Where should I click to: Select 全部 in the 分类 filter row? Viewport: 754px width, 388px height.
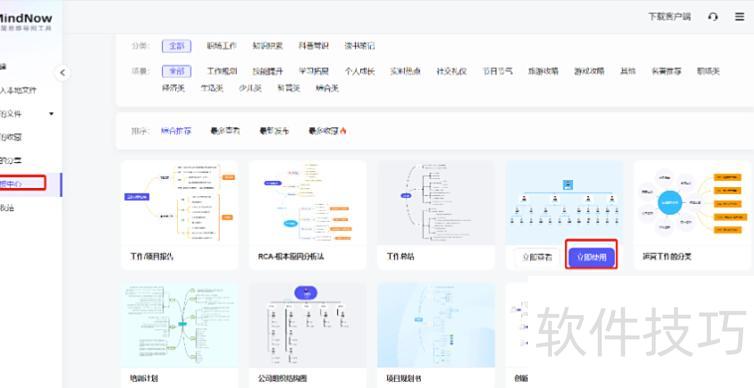pos(176,46)
